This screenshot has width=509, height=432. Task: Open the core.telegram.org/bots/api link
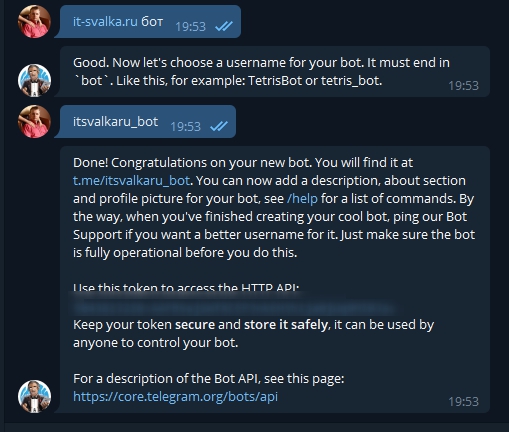click(175, 397)
